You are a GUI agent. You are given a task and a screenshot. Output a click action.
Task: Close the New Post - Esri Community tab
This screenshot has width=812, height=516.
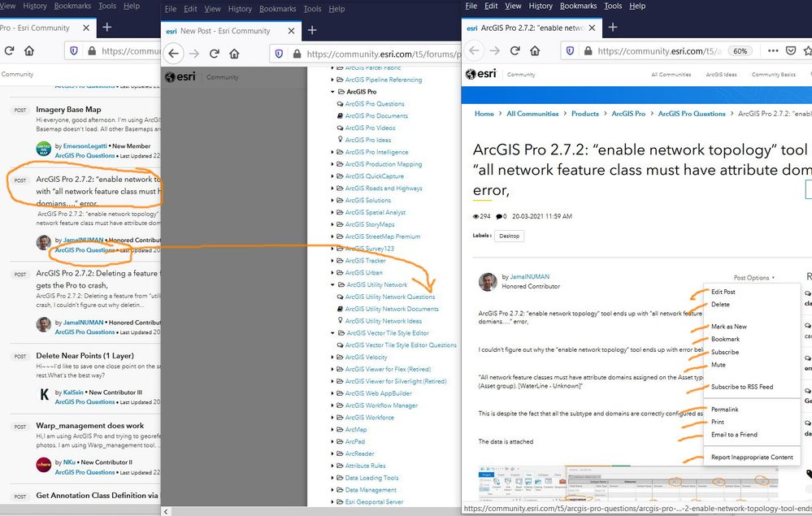click(291, 31)
